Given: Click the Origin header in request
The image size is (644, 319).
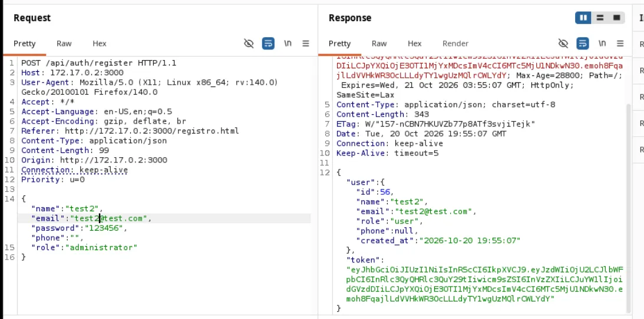Looking at the screenshot, I should (x=94, y=160).
